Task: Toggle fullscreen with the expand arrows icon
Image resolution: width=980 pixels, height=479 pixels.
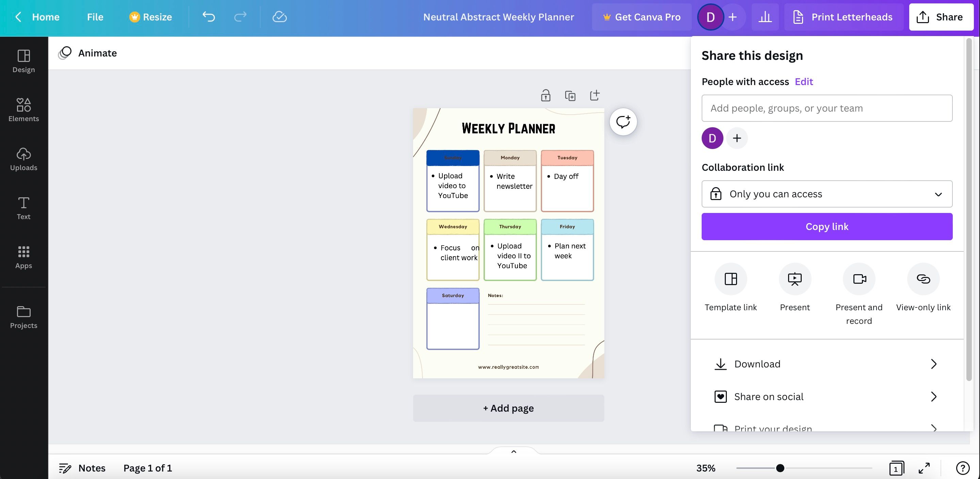Action: point(924,468)
